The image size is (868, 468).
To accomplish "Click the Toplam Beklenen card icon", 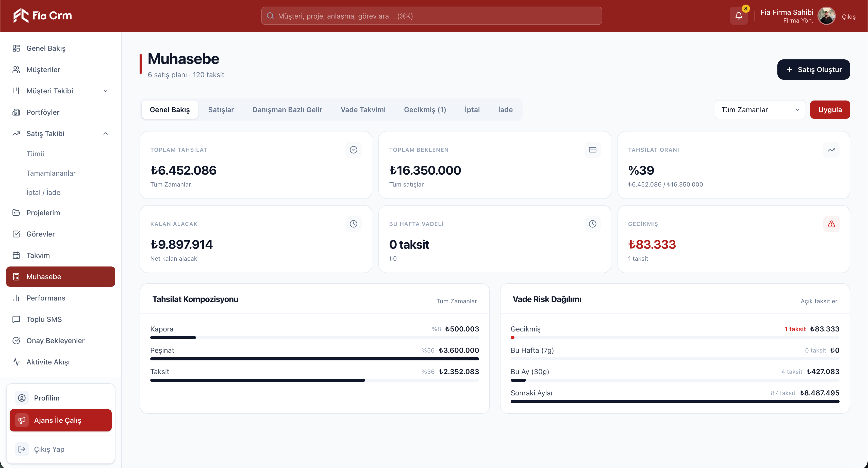I will [592, 149].
